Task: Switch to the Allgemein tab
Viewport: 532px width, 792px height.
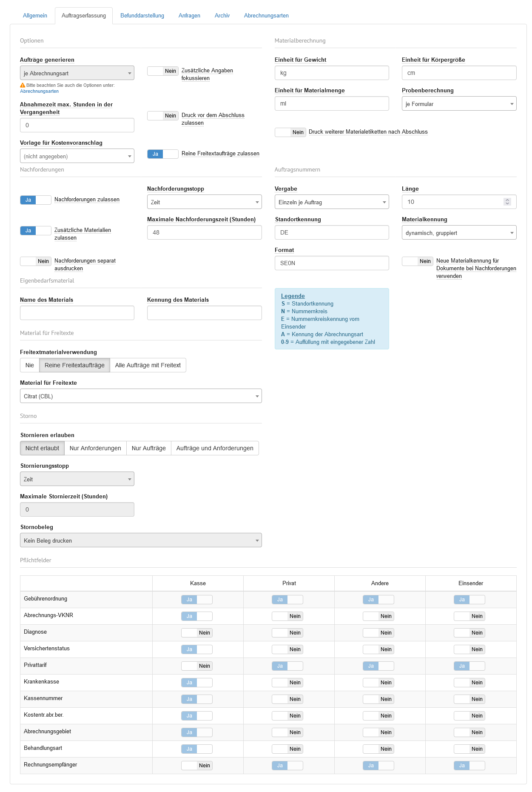Action: click(35, 16)
